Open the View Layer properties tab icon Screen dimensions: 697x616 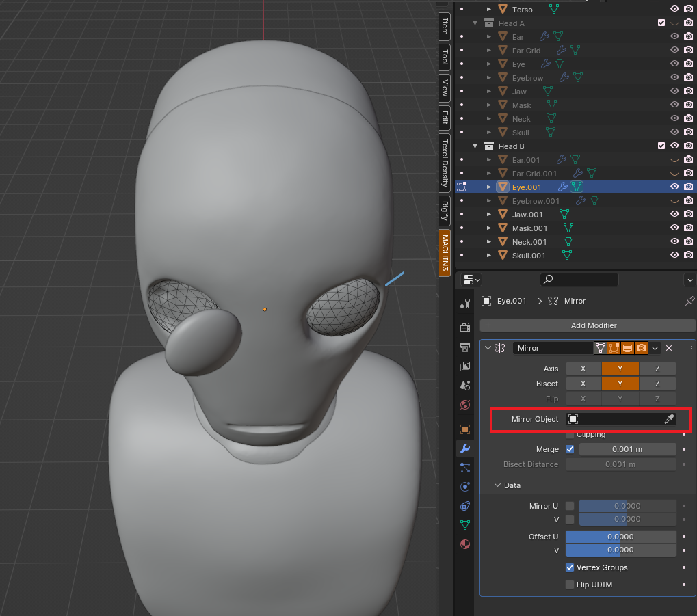point(465,366)
